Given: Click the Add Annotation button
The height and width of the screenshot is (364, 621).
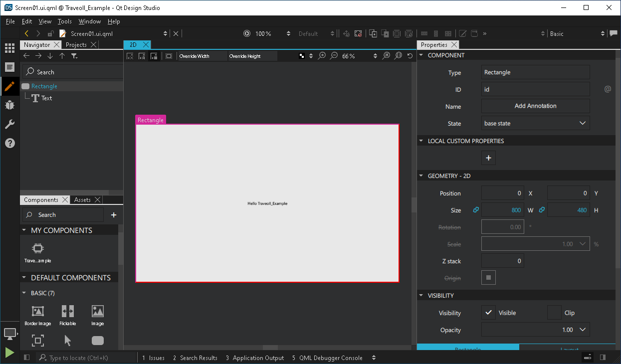Looking at the screenshot, I should click(x=535, y=106).
